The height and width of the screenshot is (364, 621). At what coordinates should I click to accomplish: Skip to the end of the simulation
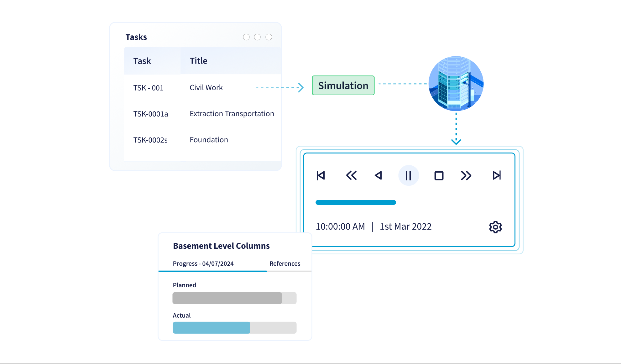[x=497, y=175]
